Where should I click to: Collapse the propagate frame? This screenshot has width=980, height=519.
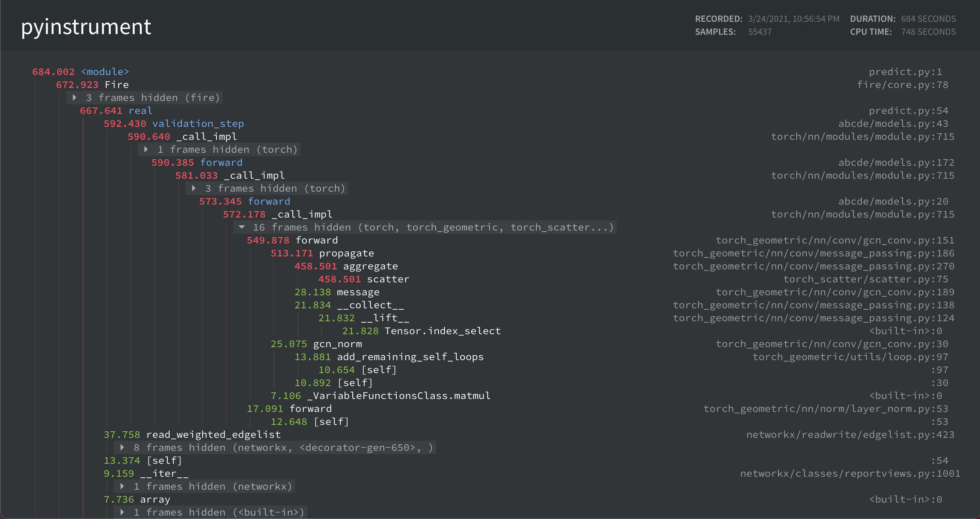click(346, 253)
